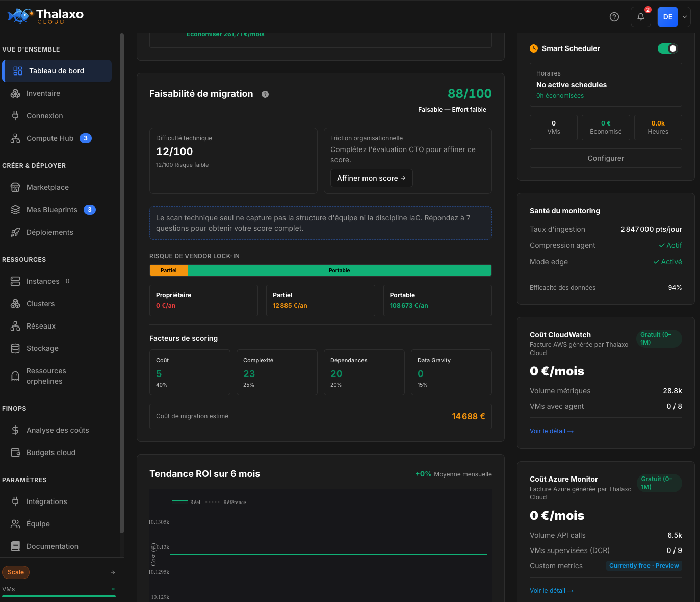Open the notifications bell icon
The width and height of the screenshot is (700, 602).
(x=641, y=17)
